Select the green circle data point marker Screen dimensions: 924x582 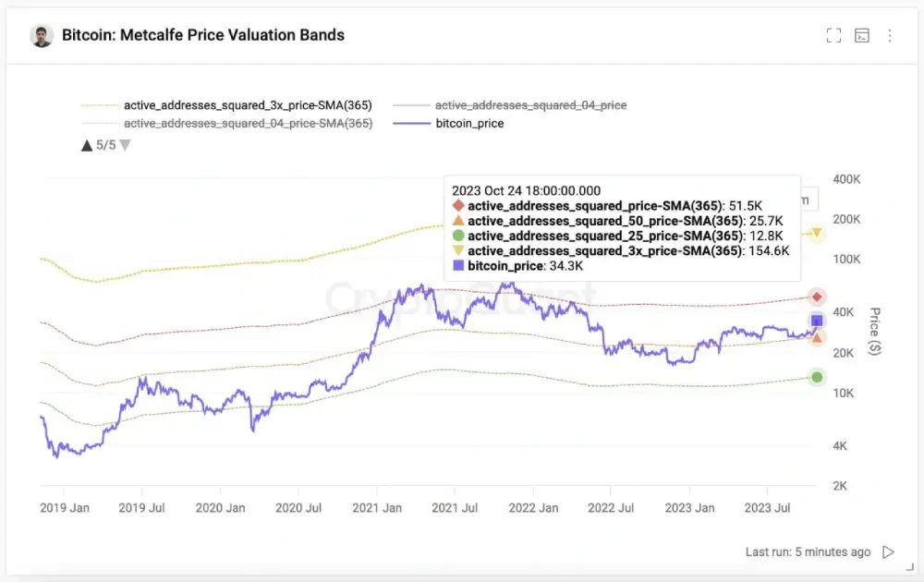click(817, 376)
